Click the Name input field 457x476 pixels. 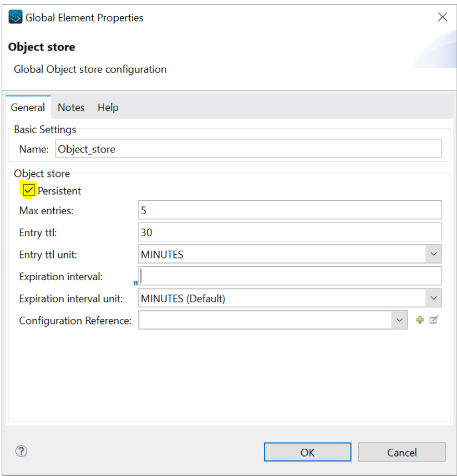(x=248, y=149)
